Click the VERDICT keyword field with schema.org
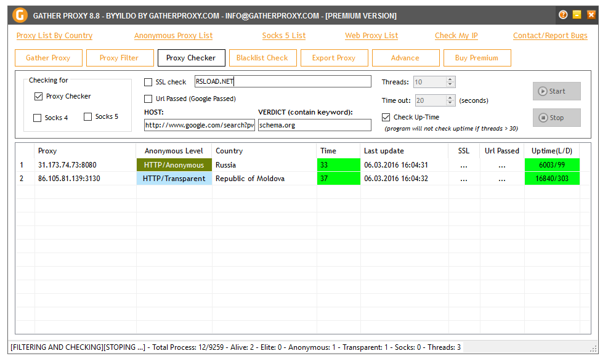 pos(314,125)
